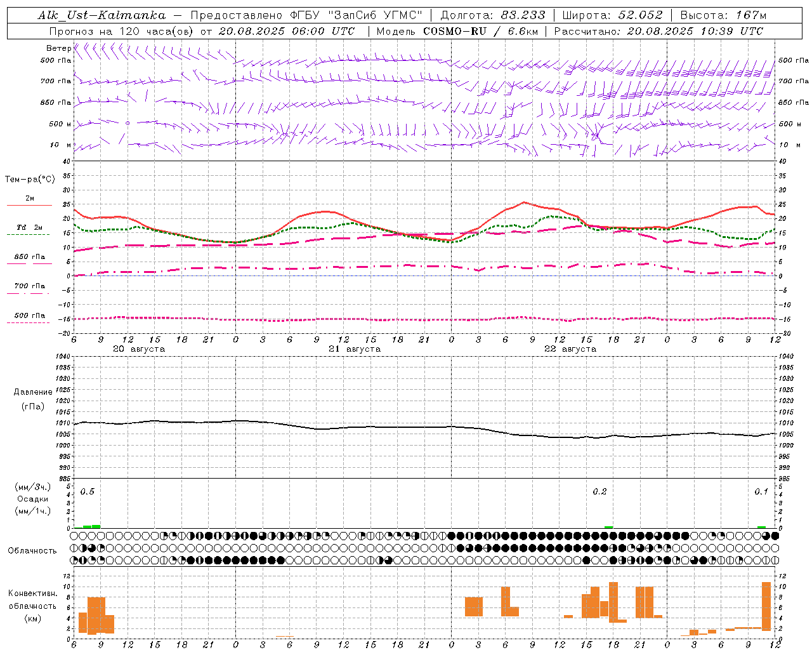Image resolution: width=812 pixels, height=650 pixels.
Task: Click the (мм/3ч.) unit label
Action: 32,487
